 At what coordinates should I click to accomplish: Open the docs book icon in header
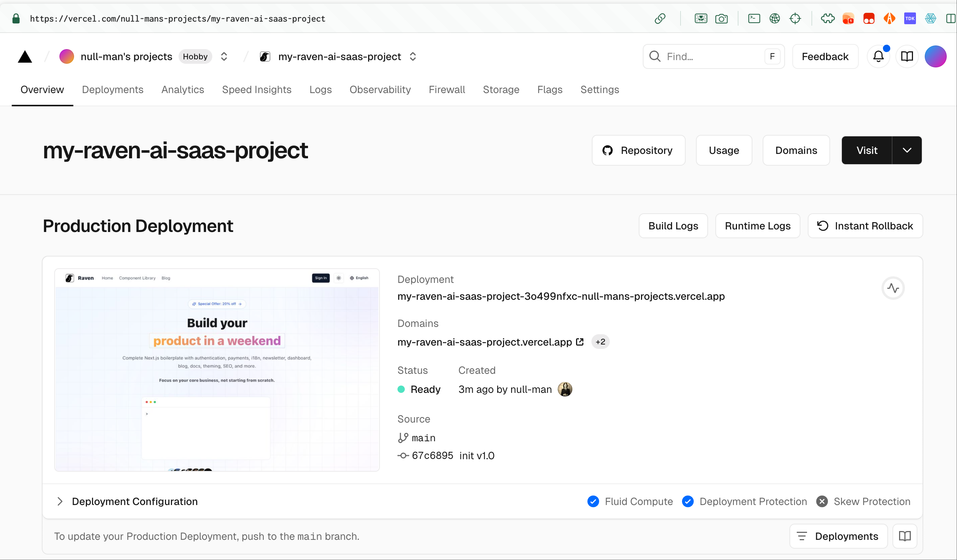[907, 56]
